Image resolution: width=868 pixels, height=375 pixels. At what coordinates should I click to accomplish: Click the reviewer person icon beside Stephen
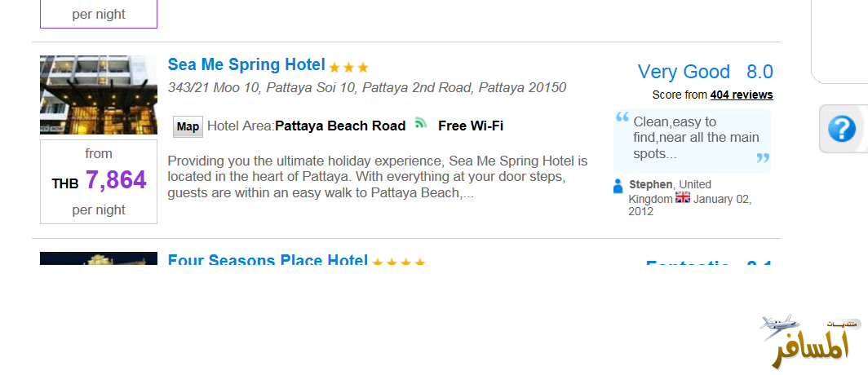point(618,186)
